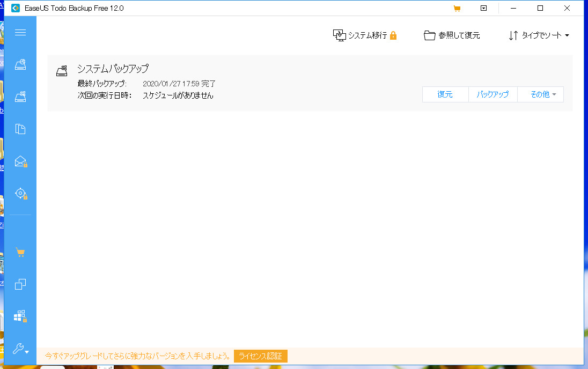
Task: Minimize the EaseUS Todo Backup window
Action: click(513, 8)
